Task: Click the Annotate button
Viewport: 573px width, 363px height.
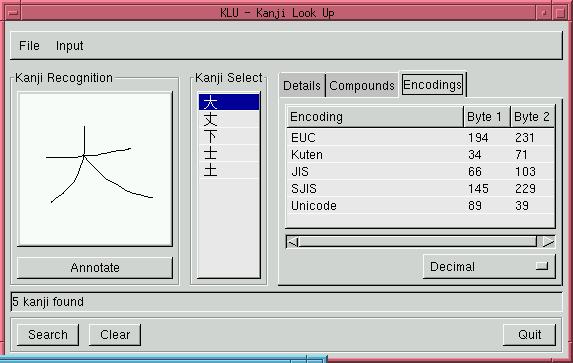Action: [x=95, y=268]
